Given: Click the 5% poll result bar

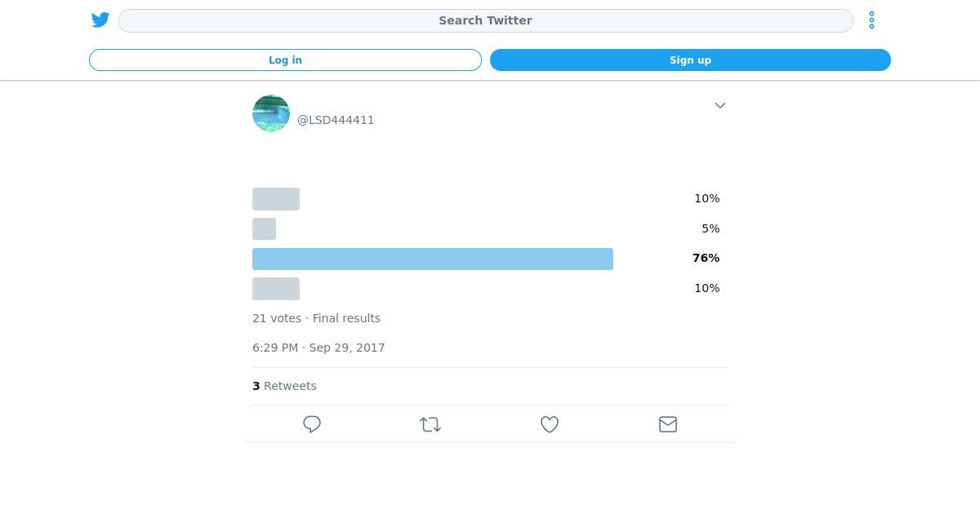Looking at the screenshot, I should (264, 229).
